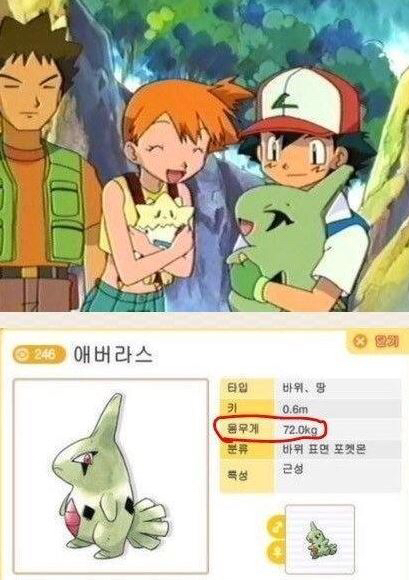Click the 0.6m height value

(x=295, y=409)
